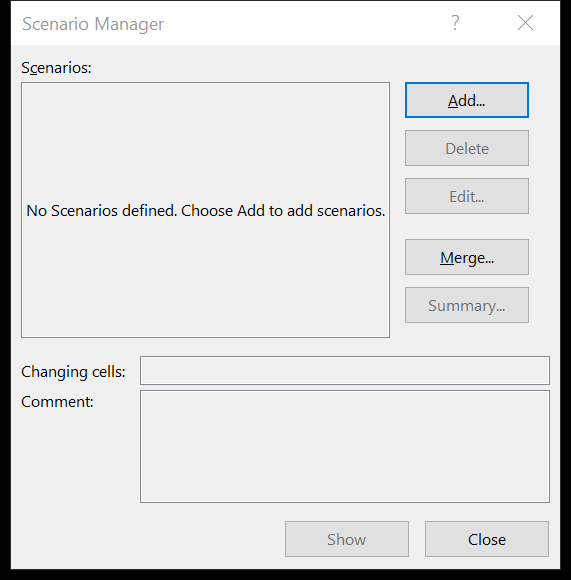Click the Changing cells field

345,371
